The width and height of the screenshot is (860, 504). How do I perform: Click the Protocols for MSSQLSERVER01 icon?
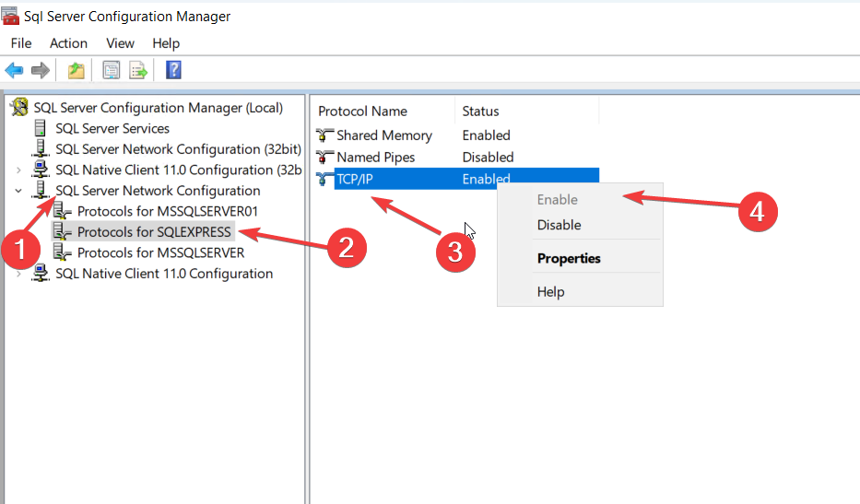(62, 211)
